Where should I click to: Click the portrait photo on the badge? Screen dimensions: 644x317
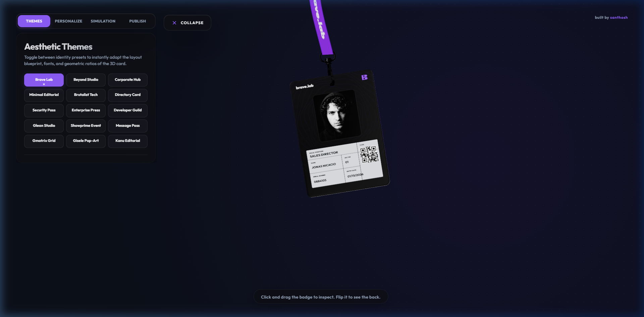pos(337,115)
